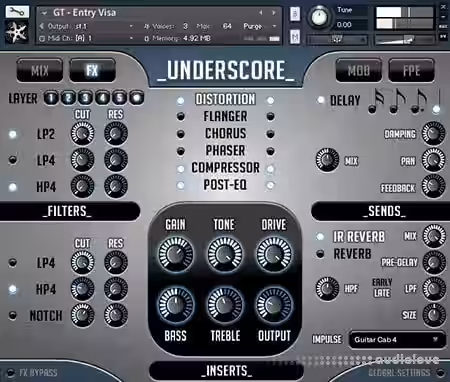Click the Drive knob in Inserts
The image size is (450, 382).
pos(274,255)
